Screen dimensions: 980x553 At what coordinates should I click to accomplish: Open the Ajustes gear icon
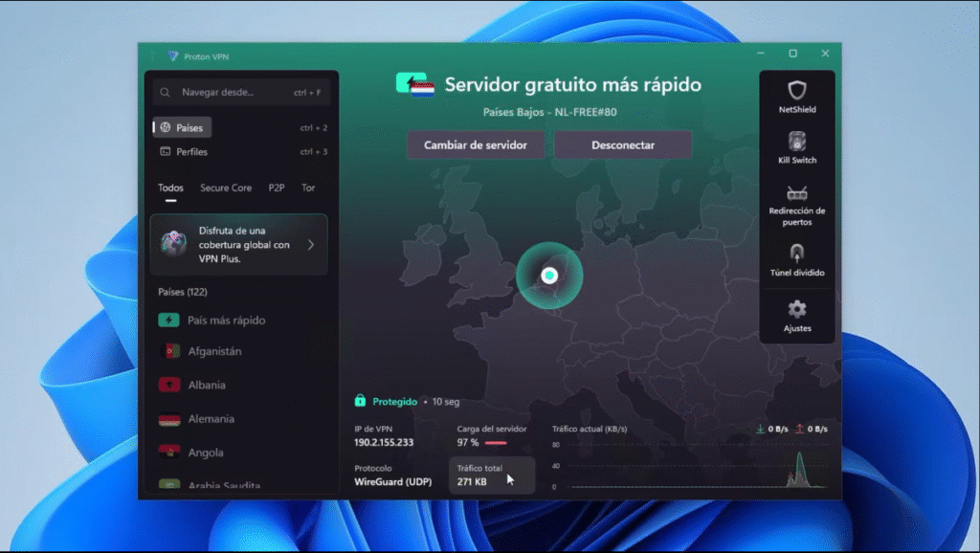coord(797,309)
